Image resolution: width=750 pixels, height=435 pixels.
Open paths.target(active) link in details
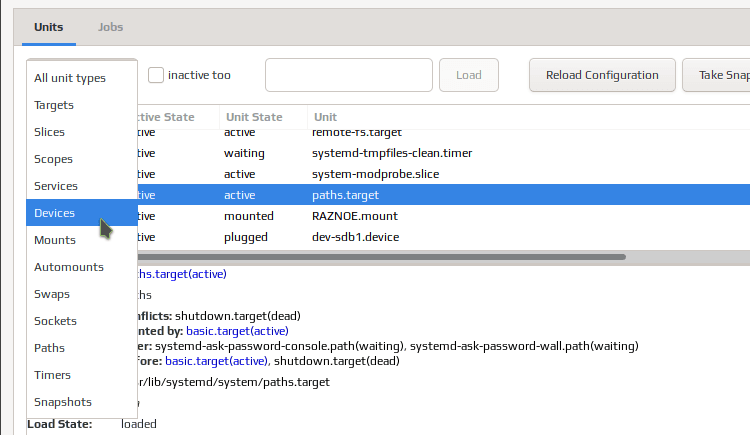pyautogui.click(x=182, y=274)
